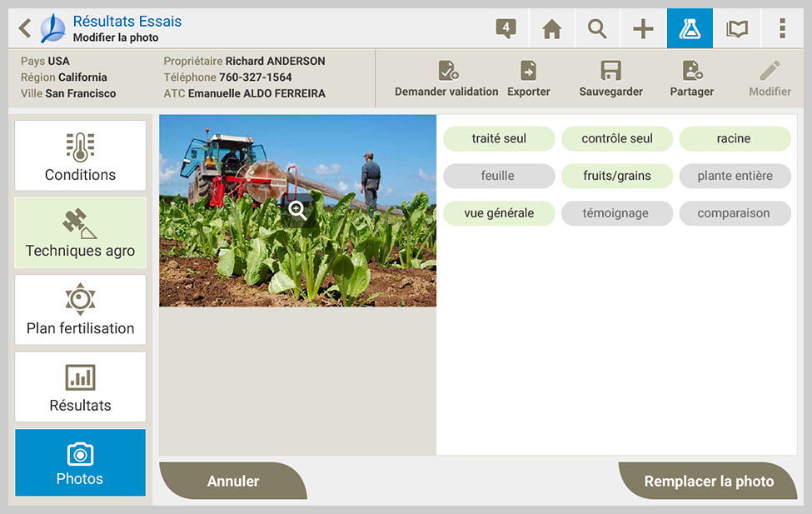Export the trial with Exporter

coord(528,79)
